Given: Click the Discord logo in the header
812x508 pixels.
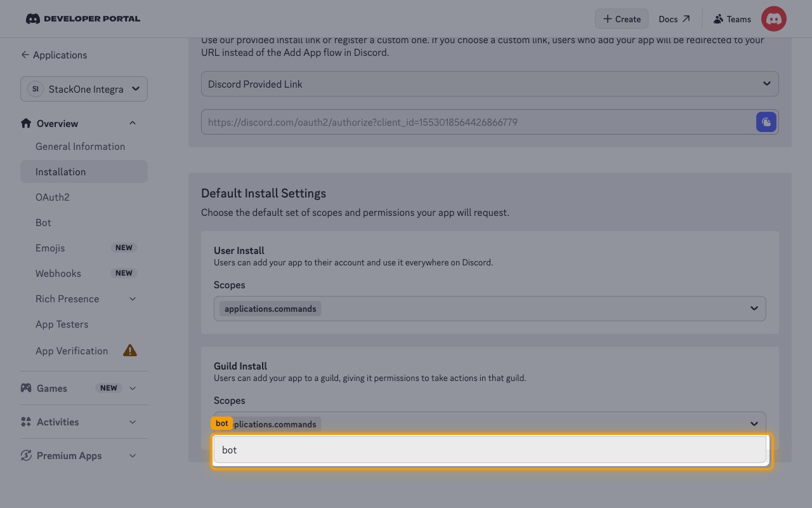Looking at the screenshot, I should [33, 19].
